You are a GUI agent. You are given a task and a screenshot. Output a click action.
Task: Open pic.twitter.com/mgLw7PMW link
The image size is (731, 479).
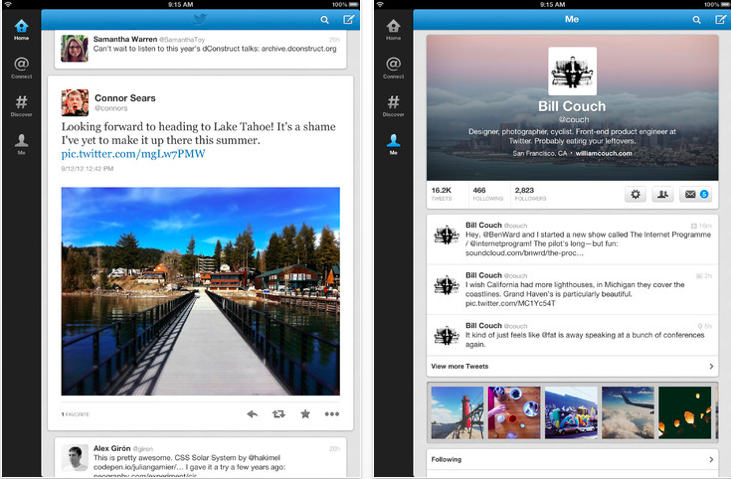coord(133,154)
